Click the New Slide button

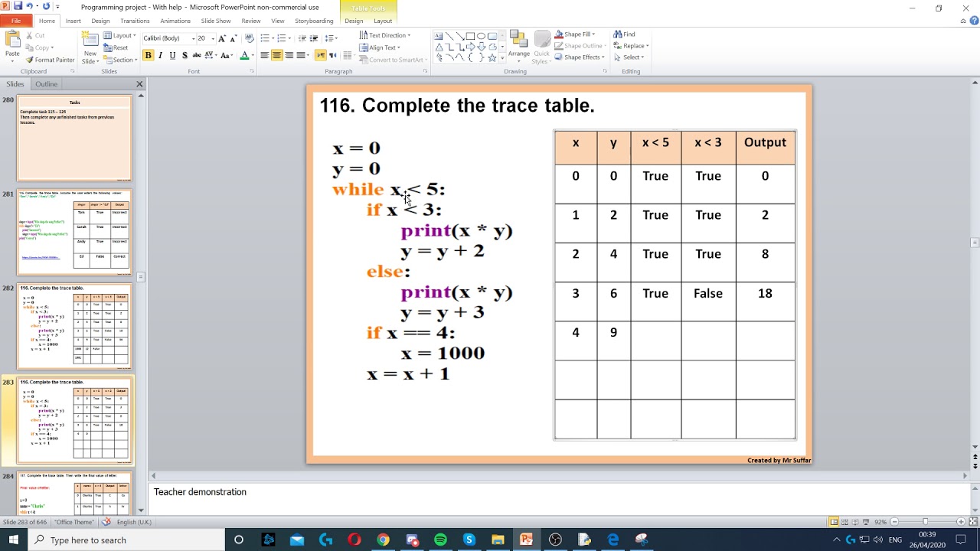pos(90,47)
